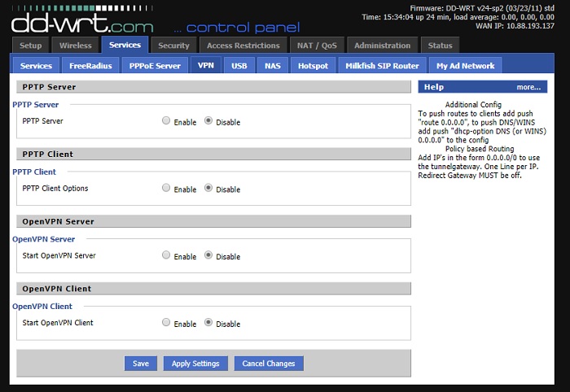Image resolution: width=570 pixels, height=392 pixels.
Task: Enable PPTP Client Options
Action: pyautogui.click(x=166, y=188)
